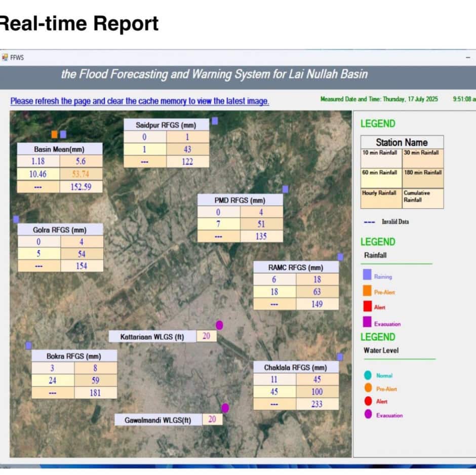Open the refresh page and clear cache link
Image resolution: width=476 pixels, height=475 pixels.
[x=140, y=101]
